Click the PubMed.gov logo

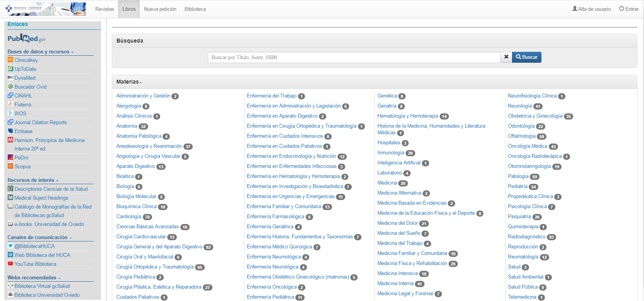pyautogui.click(x=26, y=38)
